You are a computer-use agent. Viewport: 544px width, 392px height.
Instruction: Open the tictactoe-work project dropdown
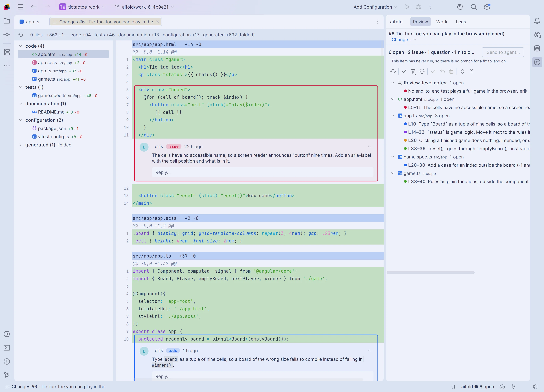(82, 7)
